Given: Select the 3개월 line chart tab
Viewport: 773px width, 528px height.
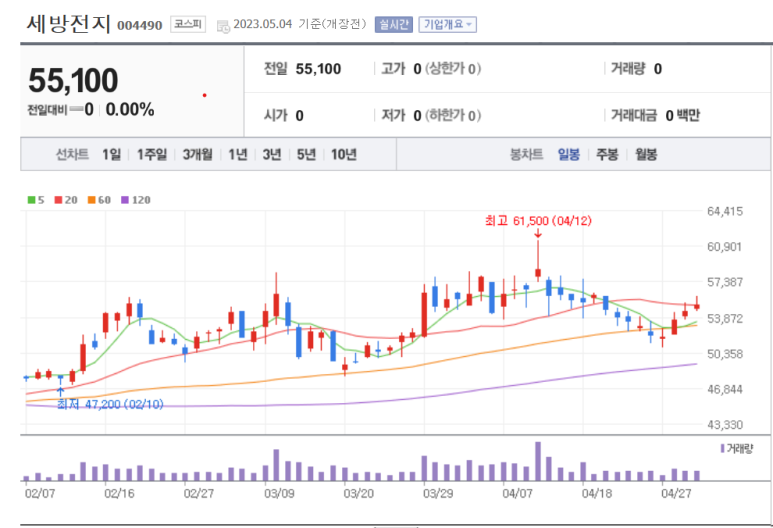Looking at the screenshot, I should 197,155.
